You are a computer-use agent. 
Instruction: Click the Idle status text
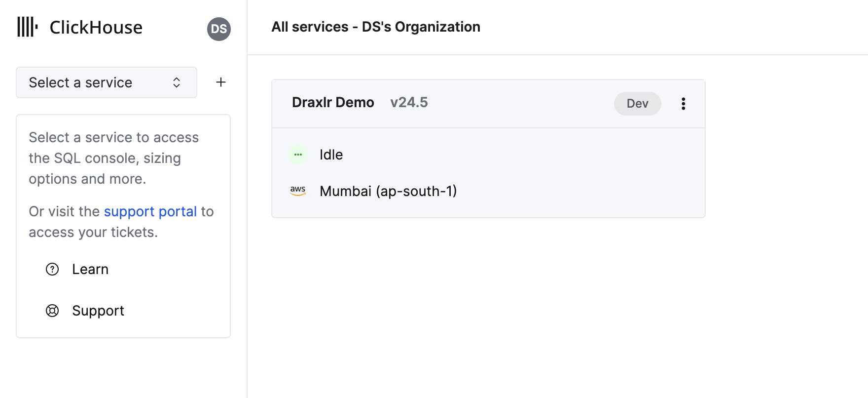tap(331, 155)
